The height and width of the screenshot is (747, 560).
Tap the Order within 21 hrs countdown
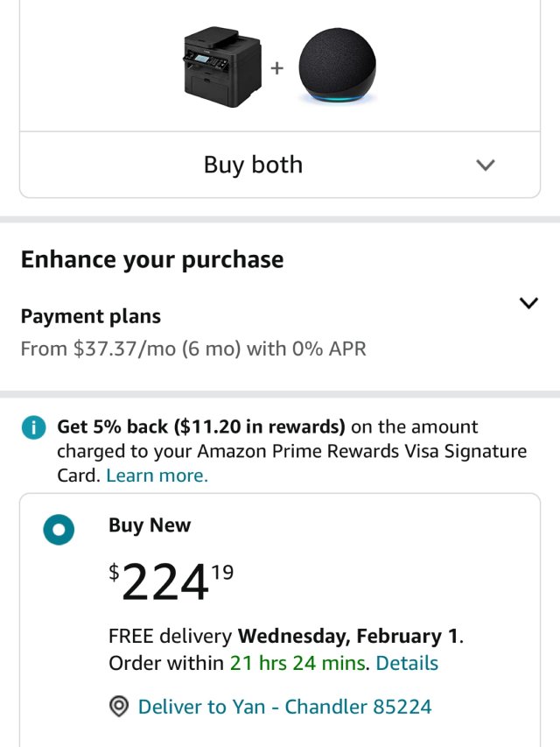click(239, 663)
